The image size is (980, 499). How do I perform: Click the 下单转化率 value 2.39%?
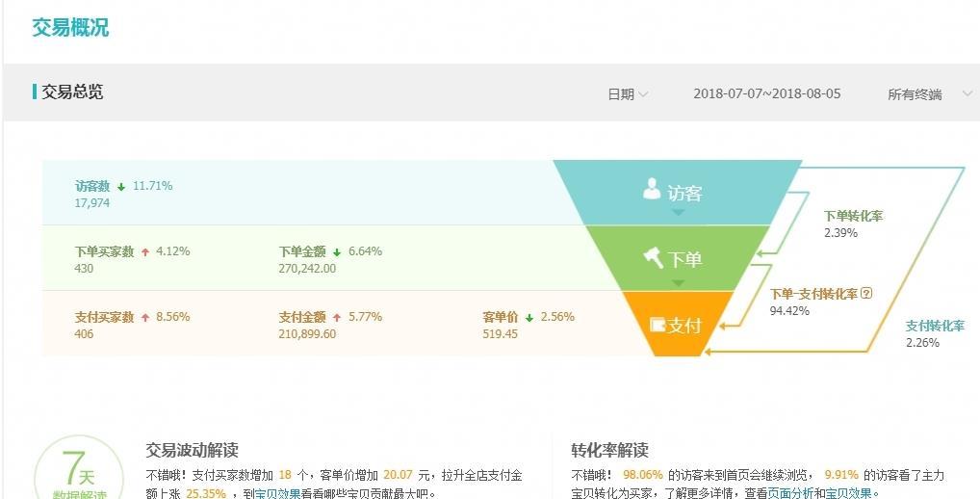click(x=841, y=232)
